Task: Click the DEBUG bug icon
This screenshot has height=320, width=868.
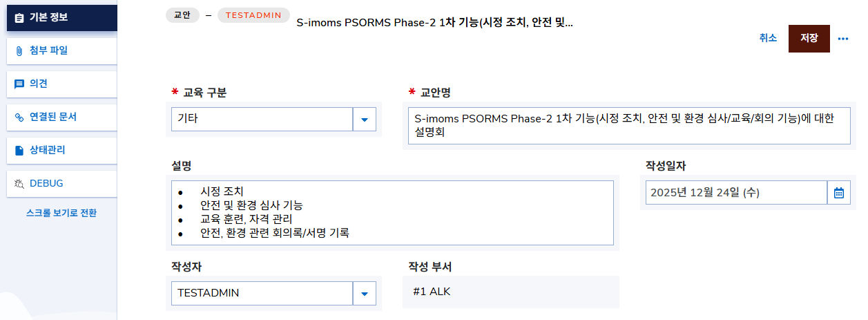Action: (19, 183)
